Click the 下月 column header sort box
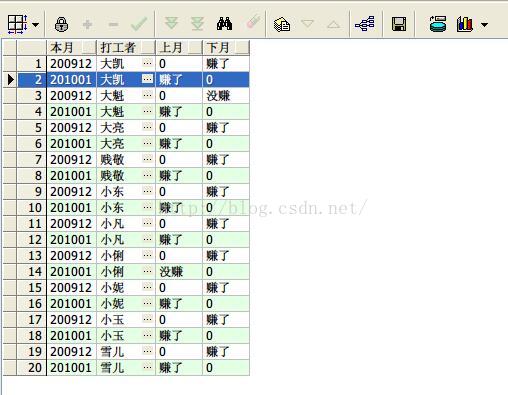The image size is (508, 395). coord(242,48)
